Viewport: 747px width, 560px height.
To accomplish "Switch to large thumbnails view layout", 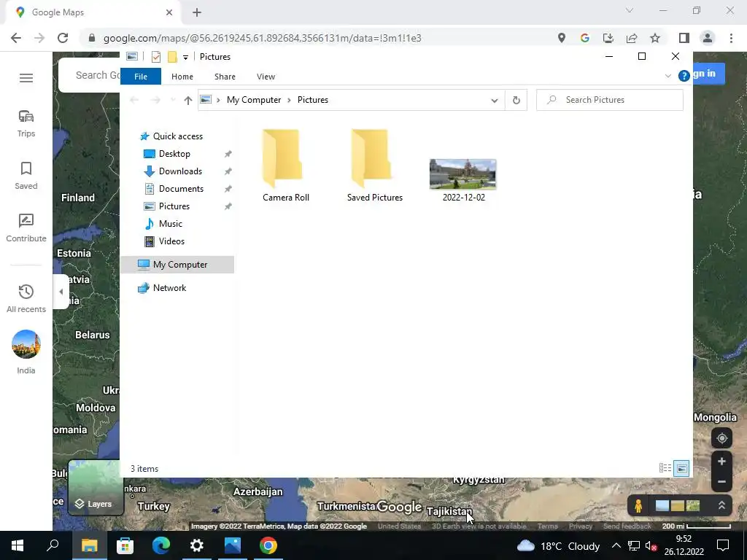I will pos(682,469).
